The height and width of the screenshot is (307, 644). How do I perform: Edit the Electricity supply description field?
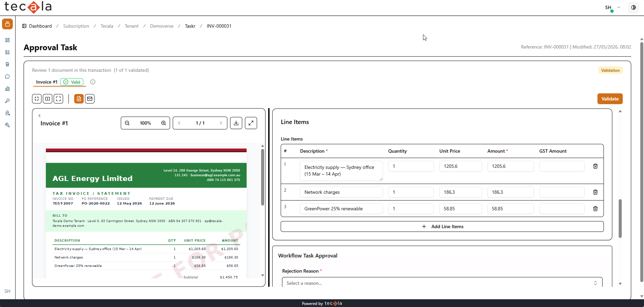point(341,171)
